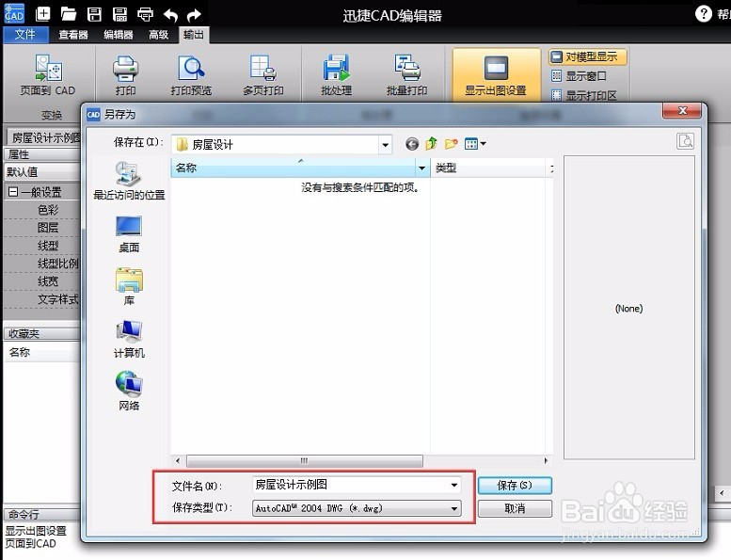Screen dimensions: 731x560
Task: Redo with the right curved arrow
Action: click(194, 15)
